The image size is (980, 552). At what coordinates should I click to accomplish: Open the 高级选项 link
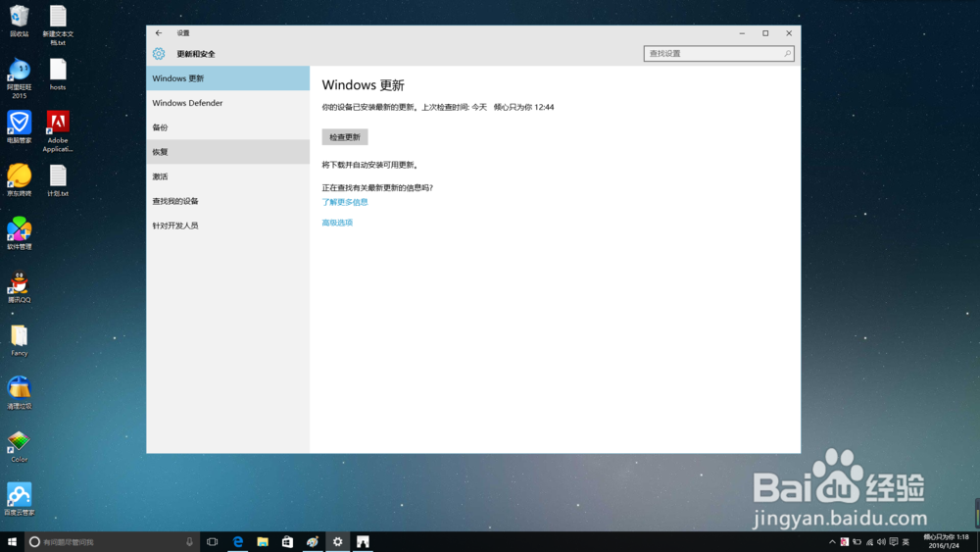(x=337, y=223)
